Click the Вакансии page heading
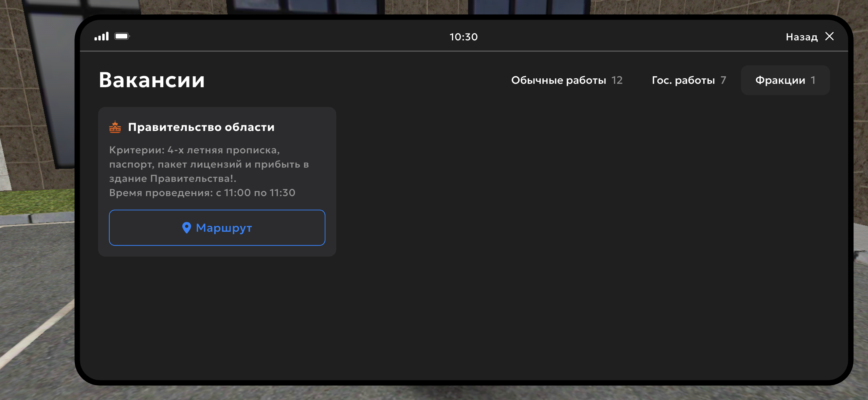868x400 pixels. point(152,80)
